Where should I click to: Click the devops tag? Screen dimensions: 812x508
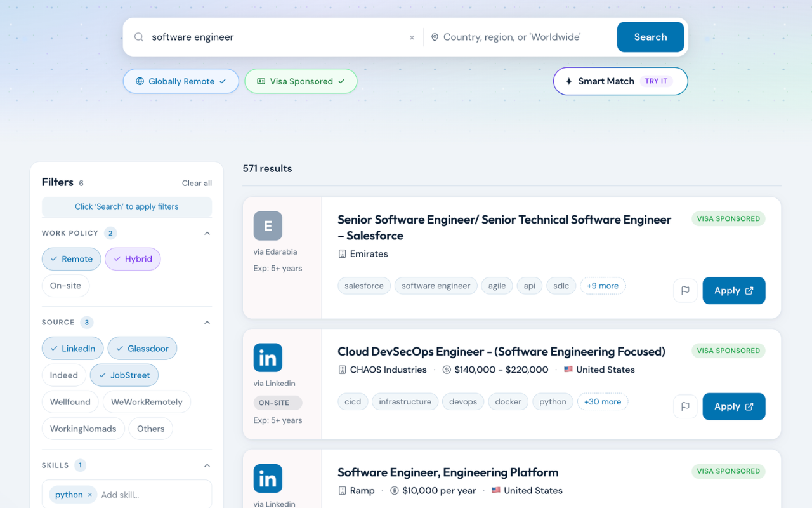click(x=463, y=401)
